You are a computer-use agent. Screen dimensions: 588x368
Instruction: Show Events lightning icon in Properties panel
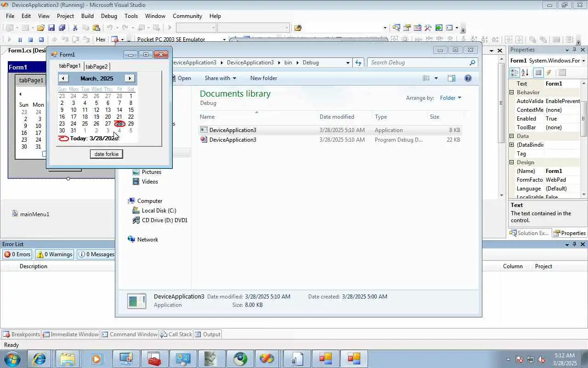(x=549, y=73)
